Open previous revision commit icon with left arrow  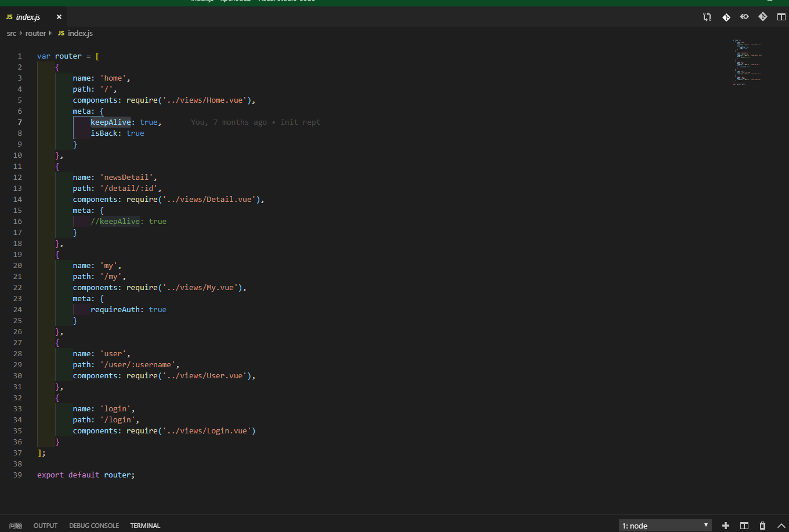click(x=744, y=17)
